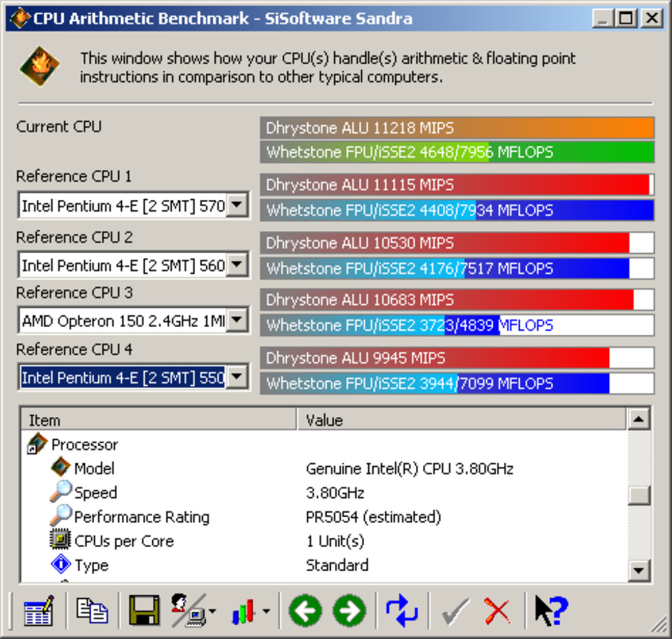Viewport: 672px width, 639px height.
Task: Open the Reference CPU 2 dropdown arrow
Action: [x=237, y=265]
